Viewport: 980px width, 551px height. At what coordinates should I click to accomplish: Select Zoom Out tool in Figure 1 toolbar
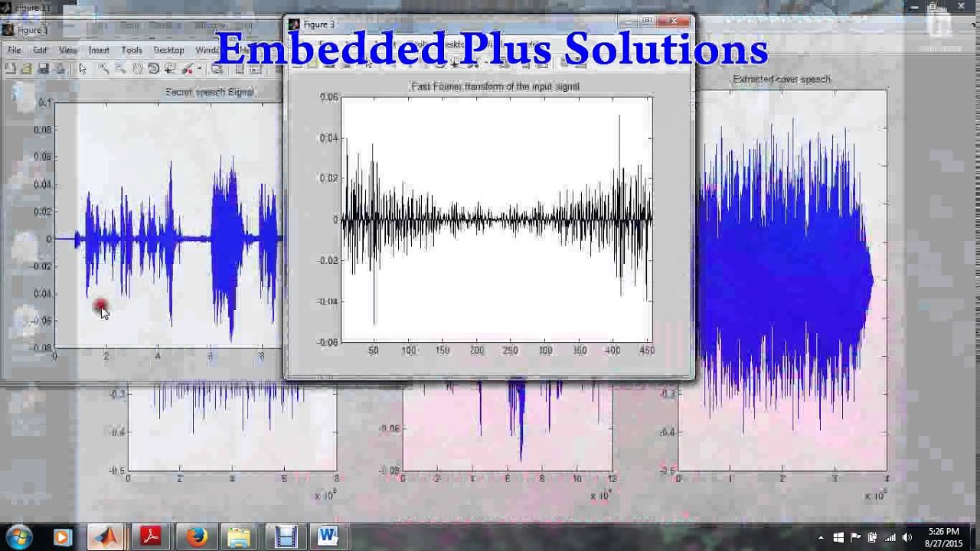point(120,68)
